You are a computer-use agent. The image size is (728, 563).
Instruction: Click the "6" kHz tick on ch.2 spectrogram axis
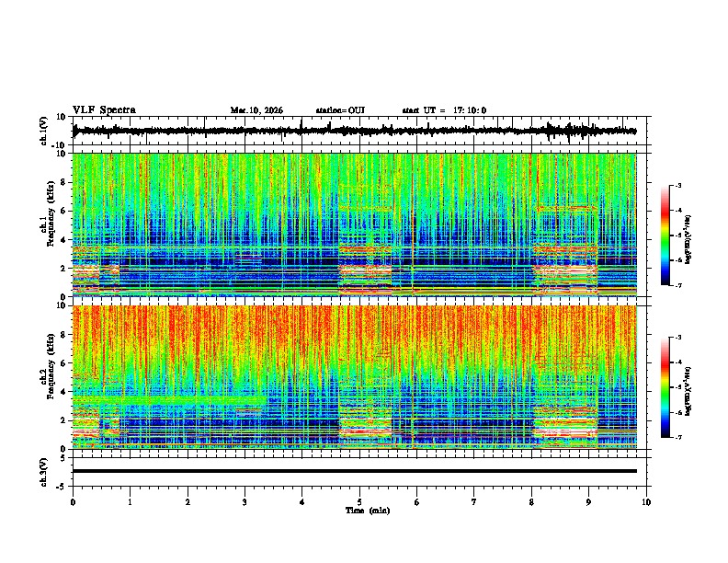(64, 363)
